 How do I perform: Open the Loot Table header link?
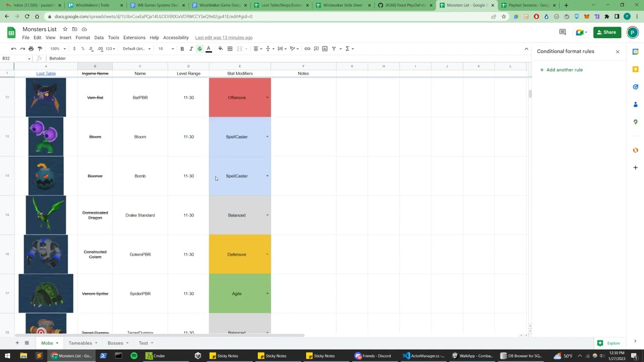[x=46, y=73]
